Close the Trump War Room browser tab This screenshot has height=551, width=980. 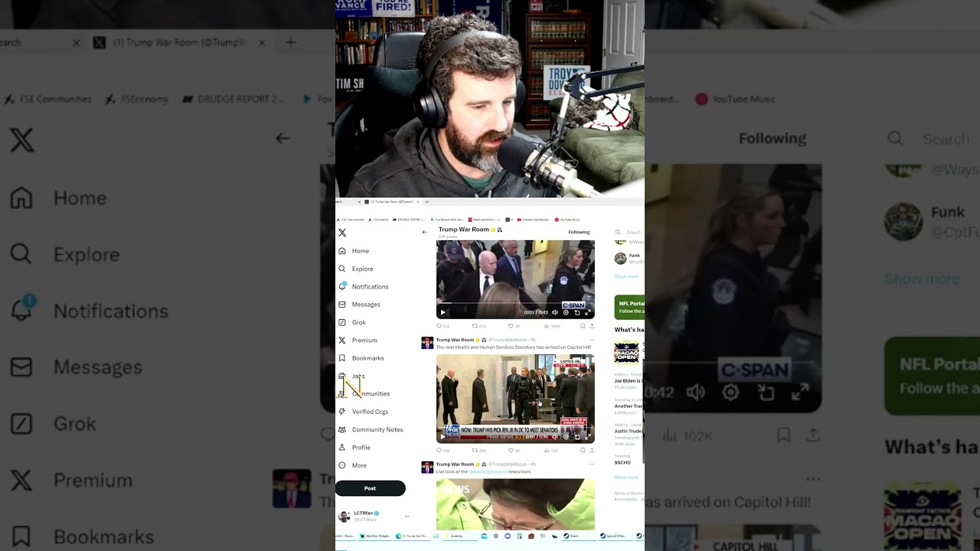click(418, 201)
